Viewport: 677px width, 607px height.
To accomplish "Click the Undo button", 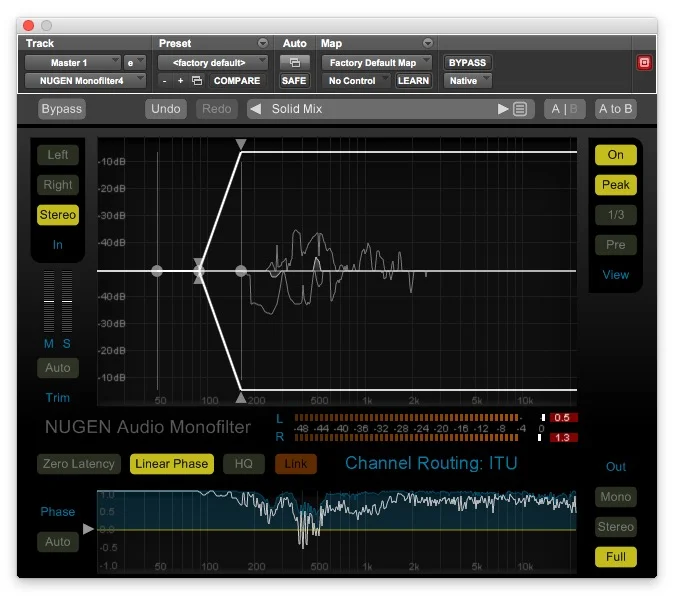I will pos(166,109).
